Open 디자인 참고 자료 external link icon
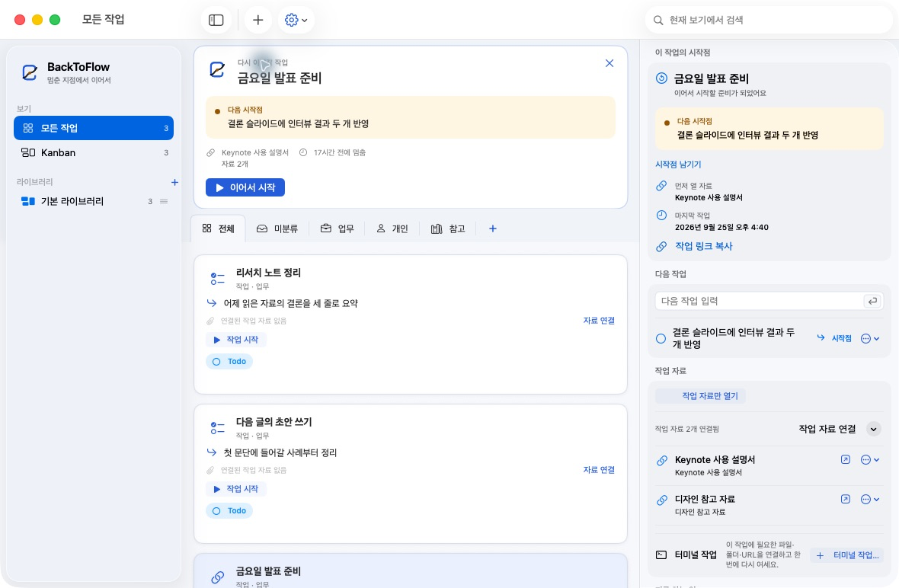Viewport: 899px width, 588px height. [845, 499]
